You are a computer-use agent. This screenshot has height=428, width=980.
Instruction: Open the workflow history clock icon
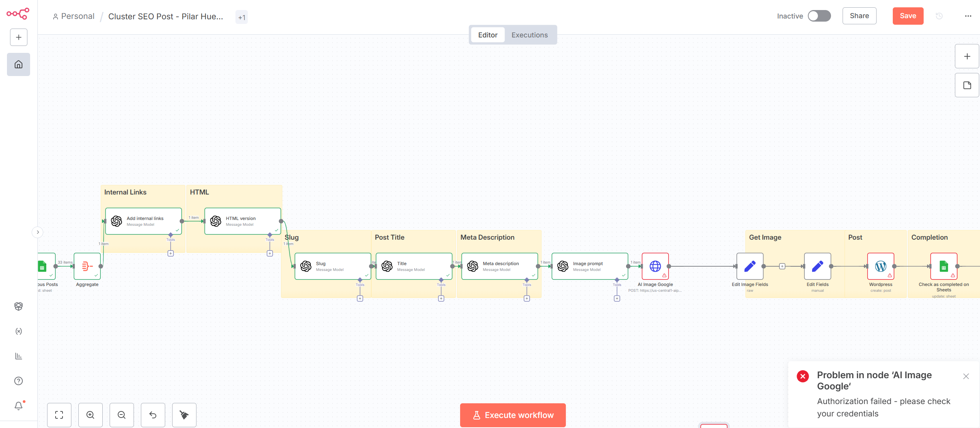tap(939, 16)
